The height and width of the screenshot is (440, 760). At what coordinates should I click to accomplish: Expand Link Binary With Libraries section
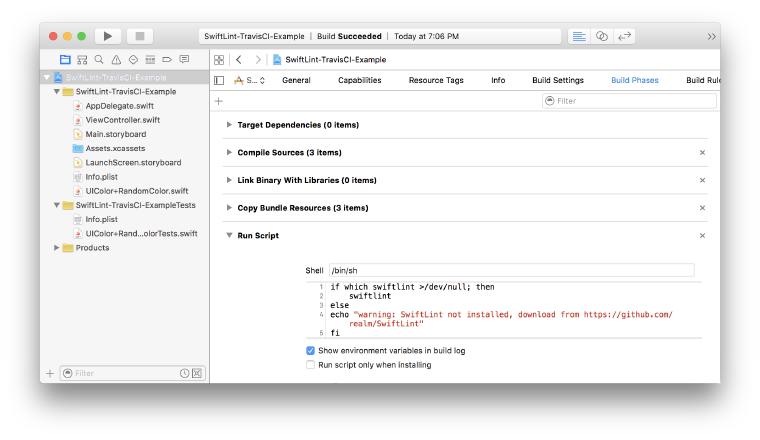click(x=229, y=180)
